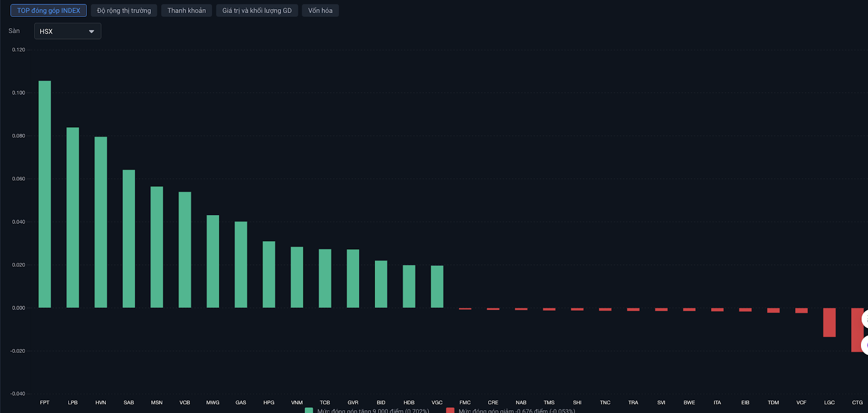Click the HPG axis label
The width and height of the screenshot is (868, 413).
(269, 403)
